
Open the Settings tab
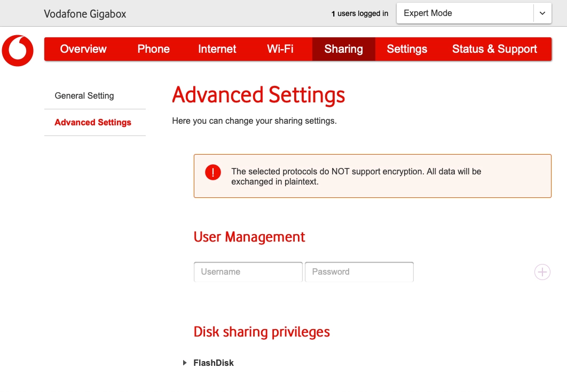click(x=406, y=49)
